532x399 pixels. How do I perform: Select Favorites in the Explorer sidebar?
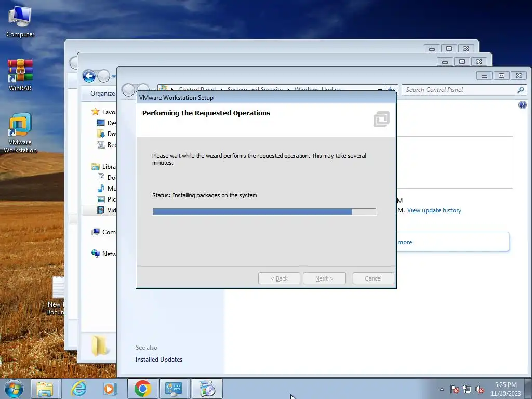tap(104, 112)
